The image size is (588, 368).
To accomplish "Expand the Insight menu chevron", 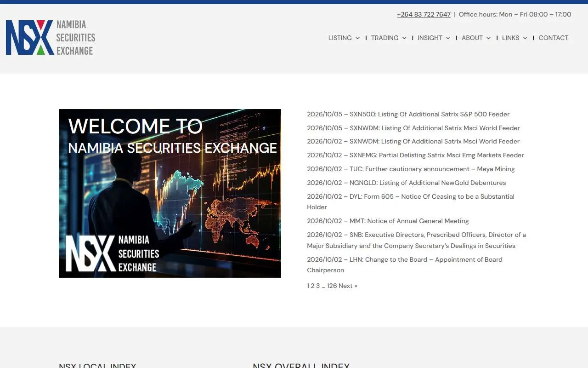I will pos(448,38).
